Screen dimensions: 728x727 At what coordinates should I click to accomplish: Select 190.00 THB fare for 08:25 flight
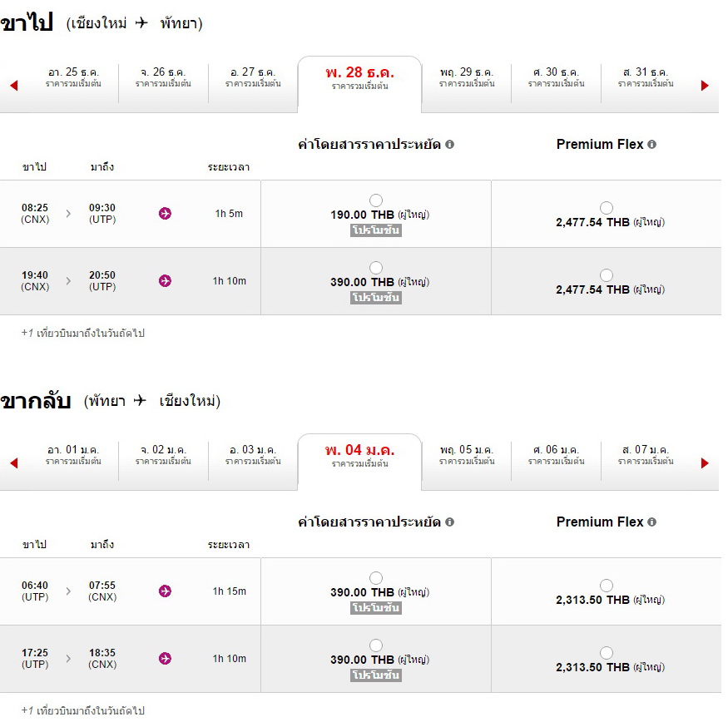[x=376, y=200]
